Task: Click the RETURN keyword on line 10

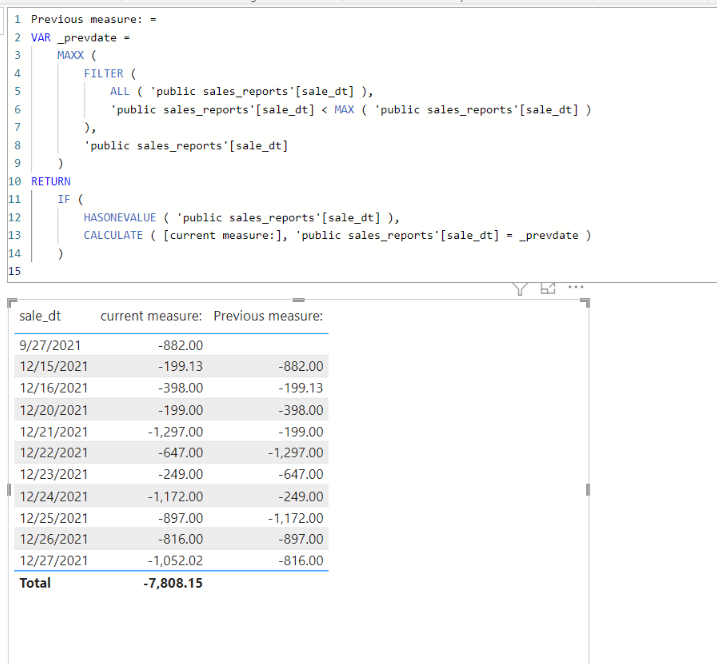Action: click(x=51, y=182)
